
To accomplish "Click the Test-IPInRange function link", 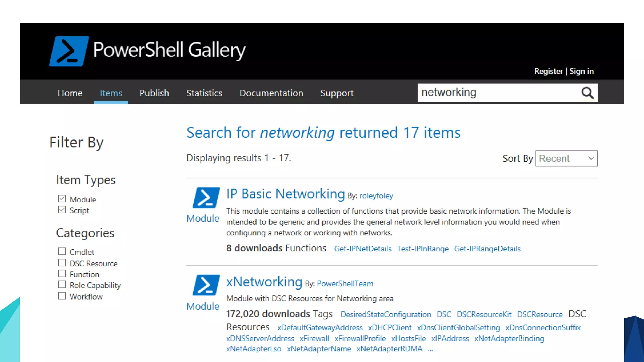I will click(x=423, y=249).
